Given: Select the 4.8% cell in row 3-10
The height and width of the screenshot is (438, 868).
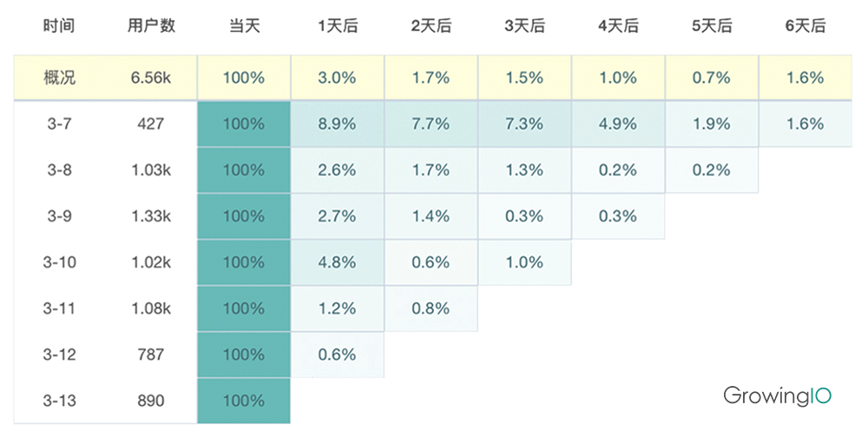Looking at the screenshot, I should 337,262.
